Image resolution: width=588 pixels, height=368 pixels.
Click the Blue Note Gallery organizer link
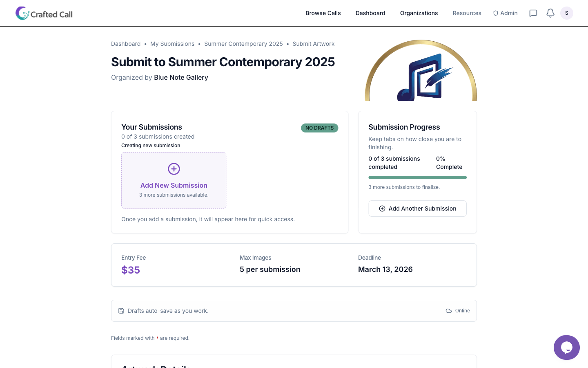click(x=181, y=77)
